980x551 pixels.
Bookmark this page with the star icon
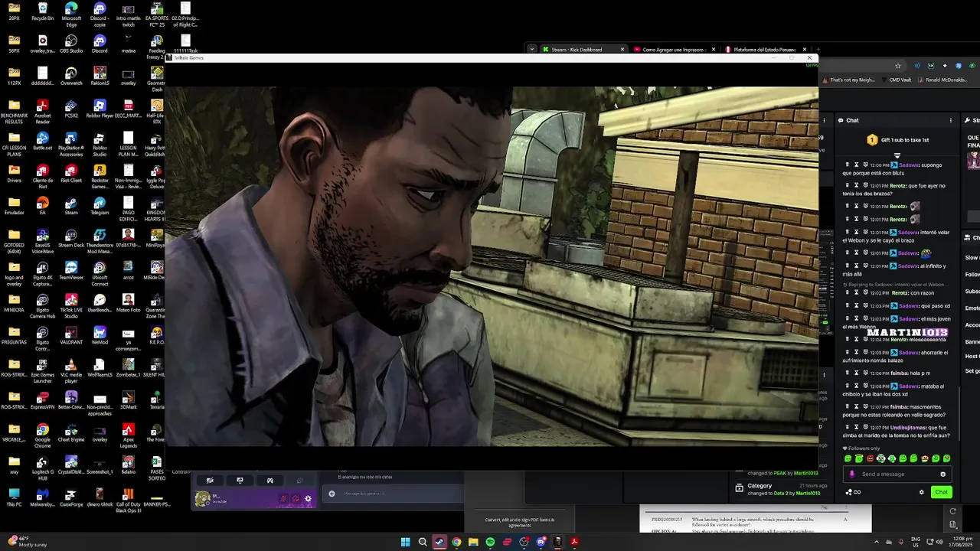pos(898,66)
